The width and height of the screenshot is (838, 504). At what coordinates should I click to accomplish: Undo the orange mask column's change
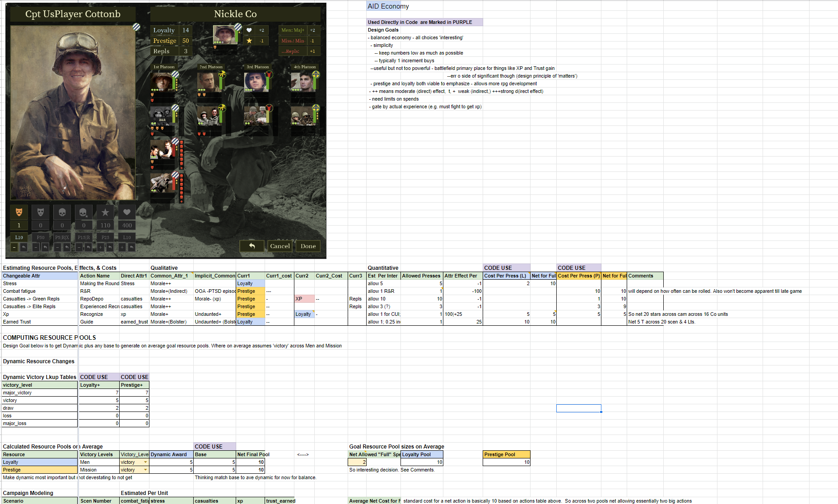tap(23, 247)
